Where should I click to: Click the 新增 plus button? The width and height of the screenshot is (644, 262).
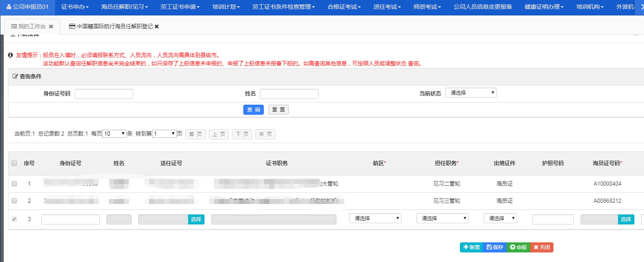click(x=471, y=247)
